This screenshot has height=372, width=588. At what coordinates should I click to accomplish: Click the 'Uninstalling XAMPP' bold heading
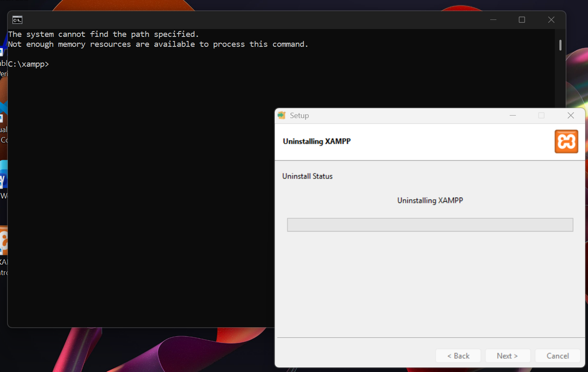coord(317,141)
